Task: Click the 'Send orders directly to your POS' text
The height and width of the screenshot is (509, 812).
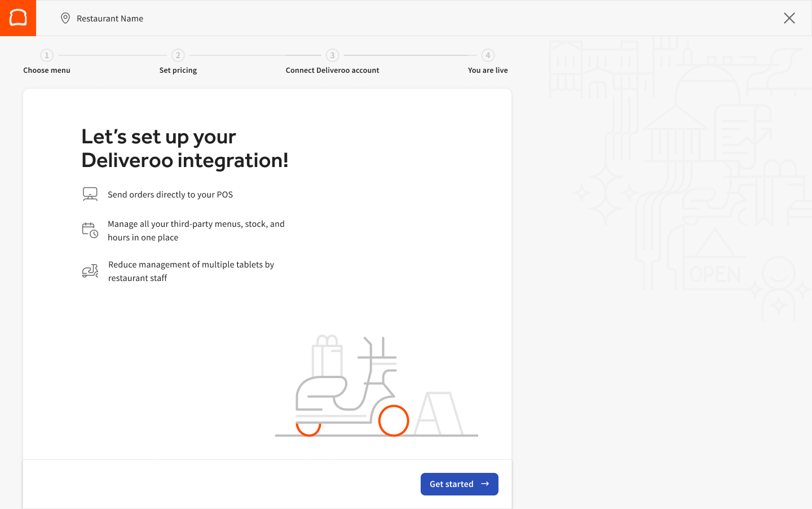Action: [x=170, y=195]
